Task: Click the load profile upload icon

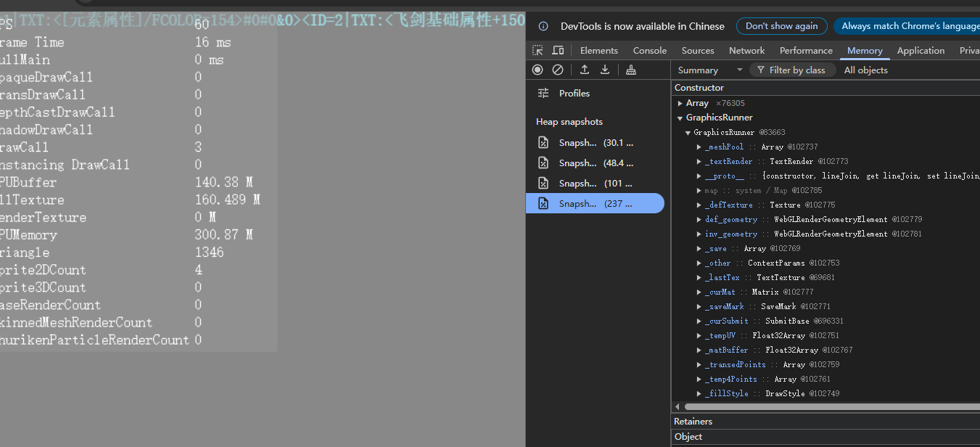Action: point(585,70)
